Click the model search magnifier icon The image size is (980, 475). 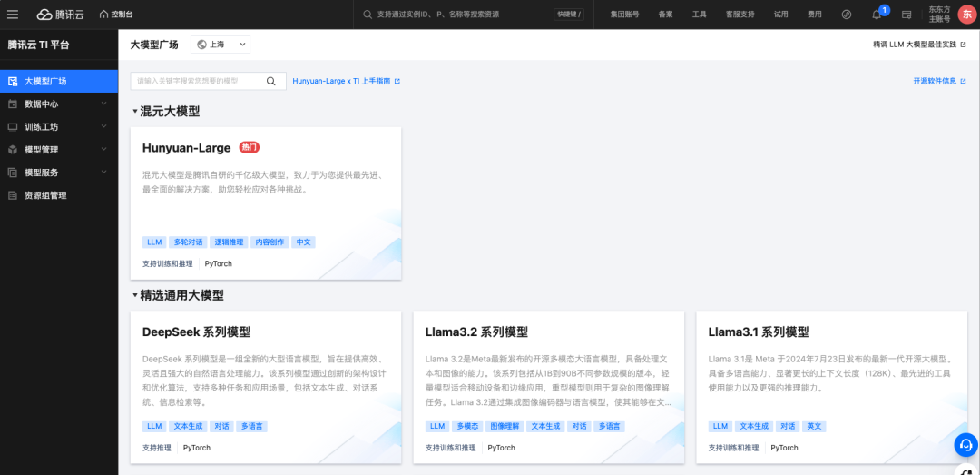[x=270, y=82]
